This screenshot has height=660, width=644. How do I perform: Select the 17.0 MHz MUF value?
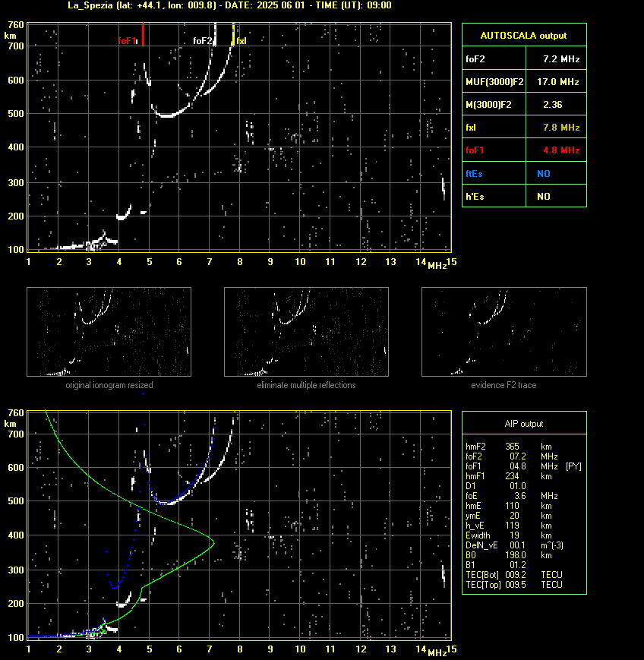coord(557,82)
